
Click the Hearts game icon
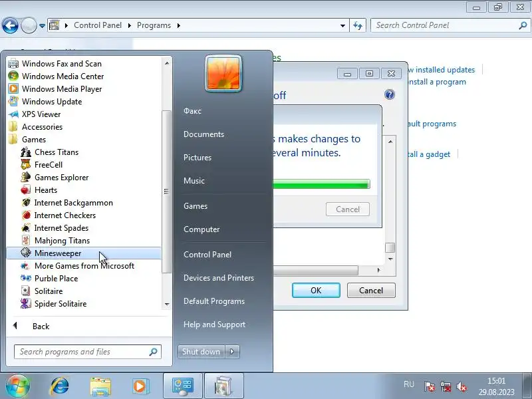point(26,190)
